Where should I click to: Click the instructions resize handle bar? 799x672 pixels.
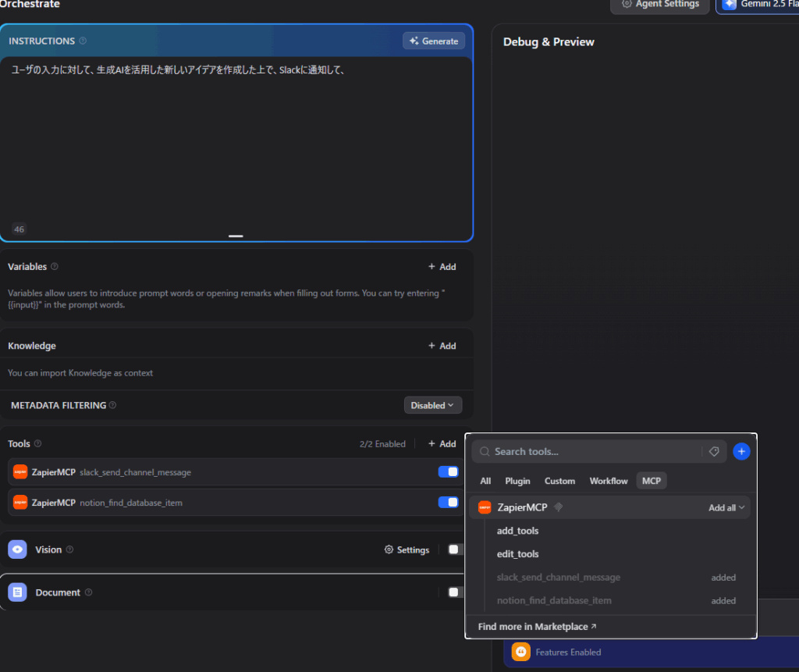(x=236, y=236)
